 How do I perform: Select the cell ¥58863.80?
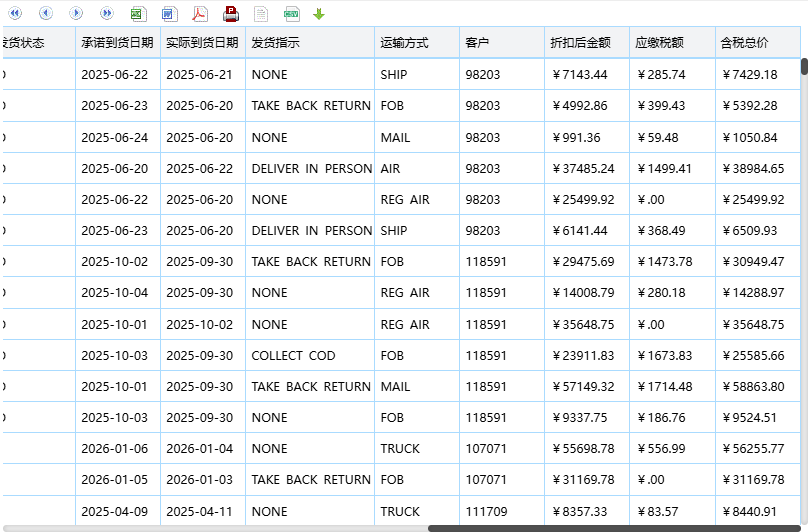coord(758,386)
